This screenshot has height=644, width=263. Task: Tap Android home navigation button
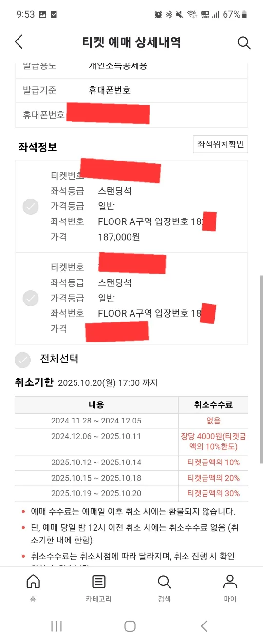[130, 626]
